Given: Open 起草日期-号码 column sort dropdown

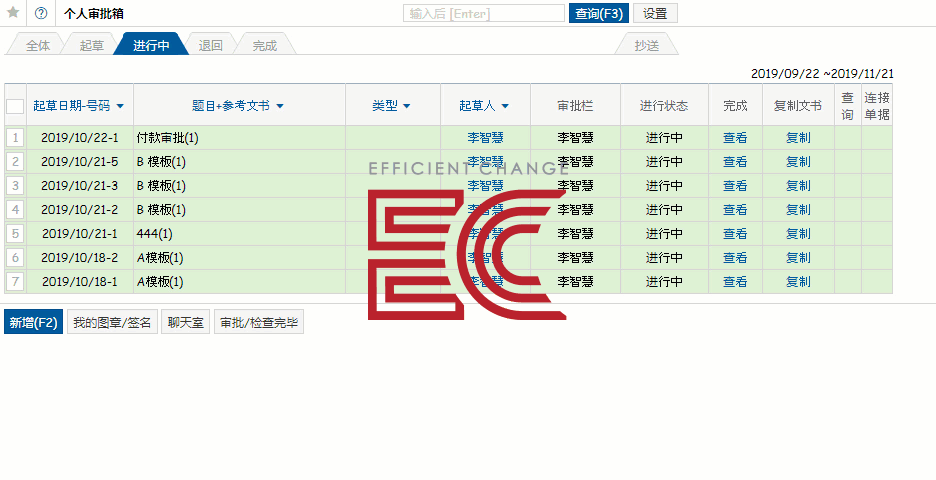Looking at the screenshot, I should (x=120, y=106).
